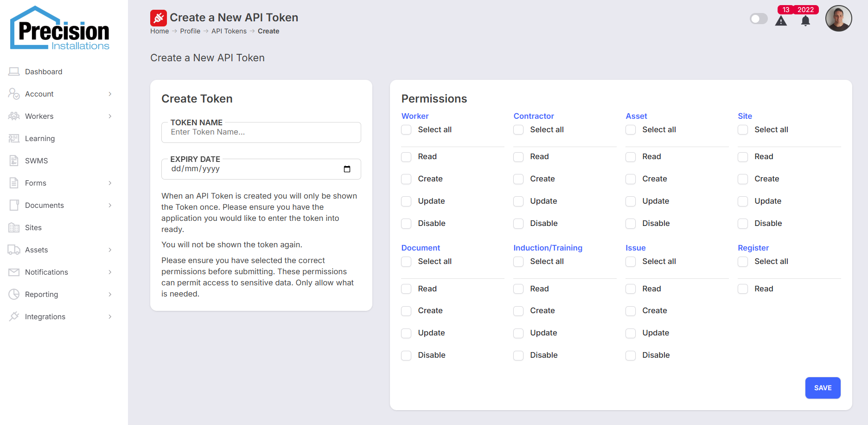Open the bell notifications icon
Screen dimensions: 868x425
coord(805,21)
